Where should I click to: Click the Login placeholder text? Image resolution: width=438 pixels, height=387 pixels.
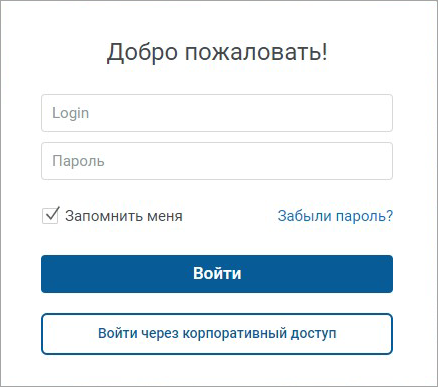[70, 113]
